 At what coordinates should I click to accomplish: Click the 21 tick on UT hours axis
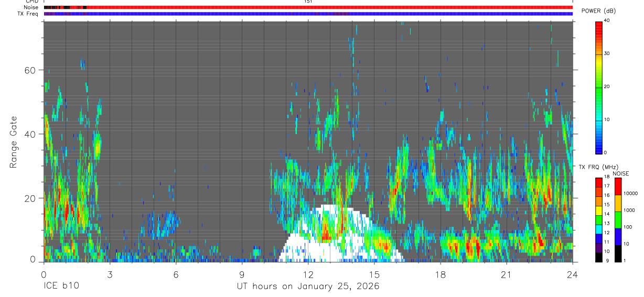(x=507, y=274)
